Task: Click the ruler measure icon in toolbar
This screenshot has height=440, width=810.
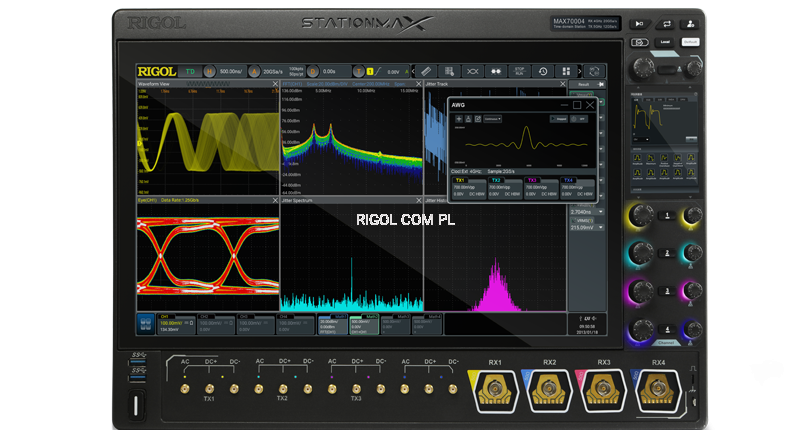Action: click(425, 71)
